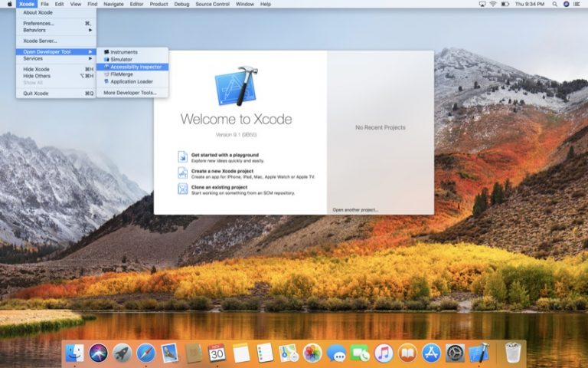Open Messages from the Dock
The image size is (588, 368).
pyautogui.click(x=336, y=353)
